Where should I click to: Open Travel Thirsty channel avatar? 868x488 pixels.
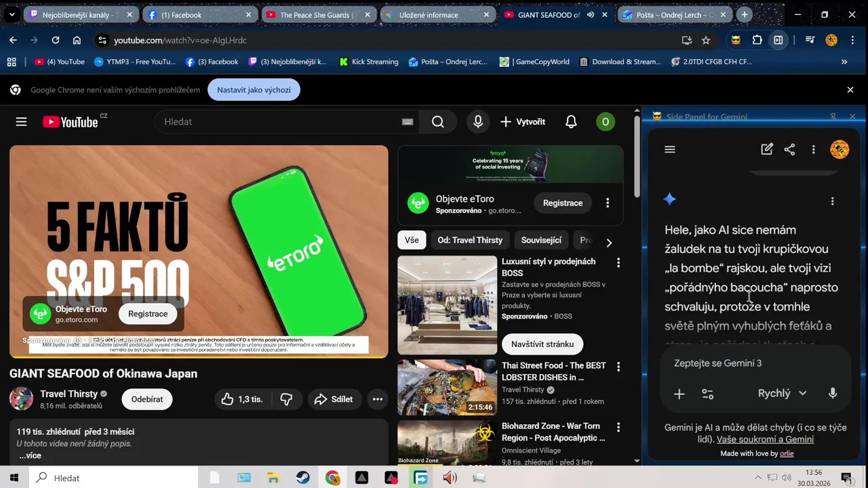[x=21, y=399]
